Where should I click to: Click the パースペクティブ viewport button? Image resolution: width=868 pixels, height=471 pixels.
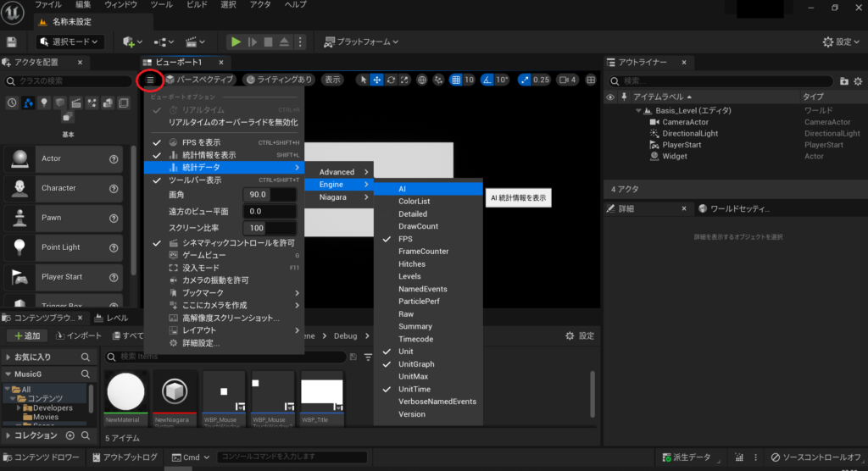(x=200, y=80)
